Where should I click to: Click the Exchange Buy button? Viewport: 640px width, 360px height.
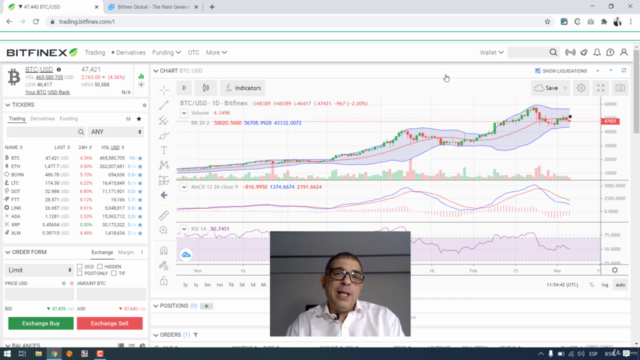pos(41,323)
